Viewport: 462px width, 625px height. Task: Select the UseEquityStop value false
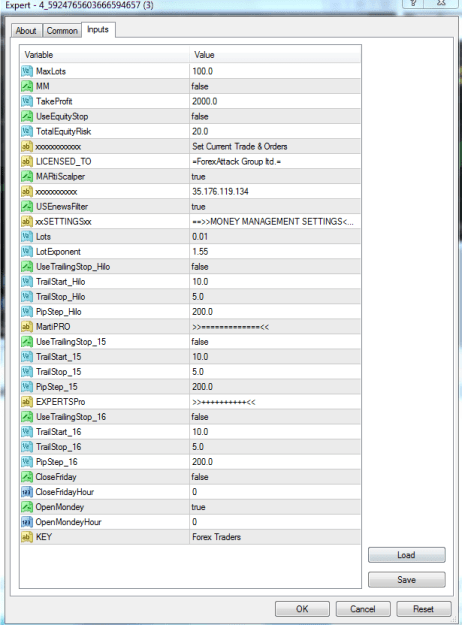click(x=200, y=116)
